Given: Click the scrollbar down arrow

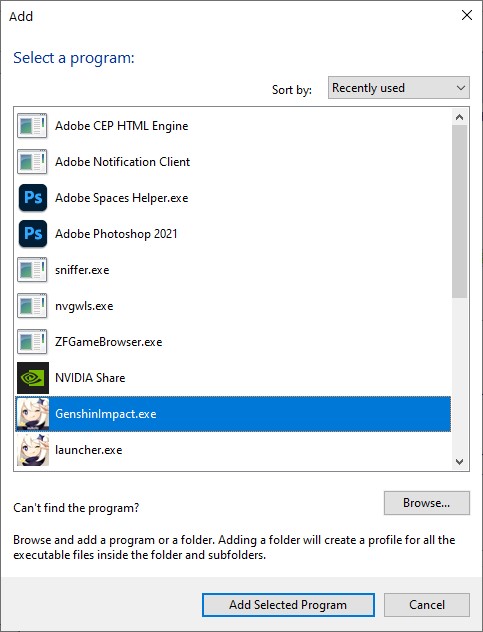Looking at the screenshot, I should pyautogui.click(x=459, y=462).
